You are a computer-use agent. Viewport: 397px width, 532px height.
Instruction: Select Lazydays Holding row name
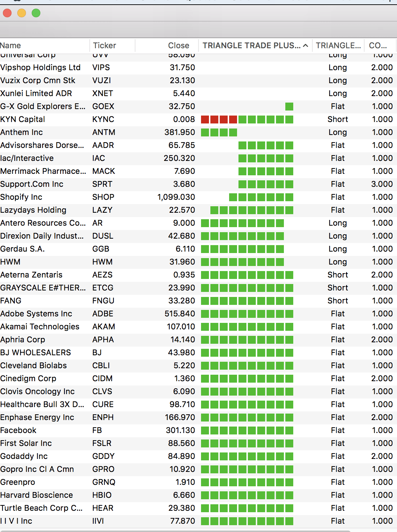tap(34, 210)
